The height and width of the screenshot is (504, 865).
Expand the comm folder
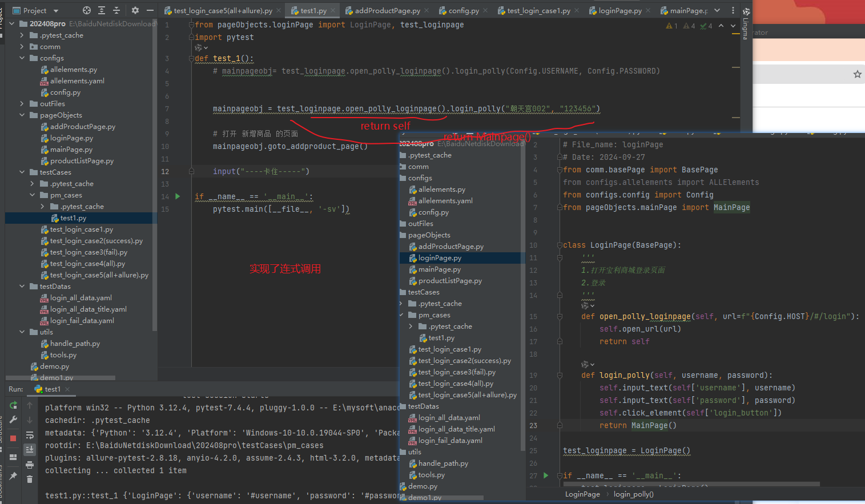(x=22, y=47)
